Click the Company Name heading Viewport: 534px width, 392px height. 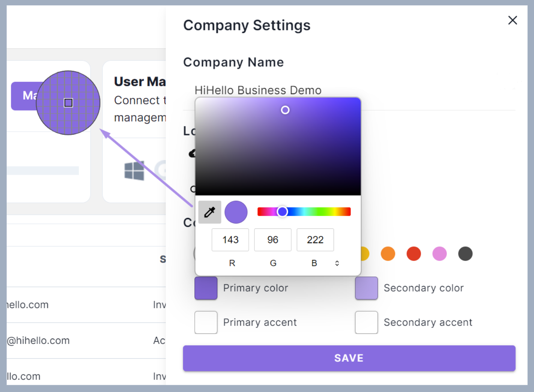pos(233,62)
